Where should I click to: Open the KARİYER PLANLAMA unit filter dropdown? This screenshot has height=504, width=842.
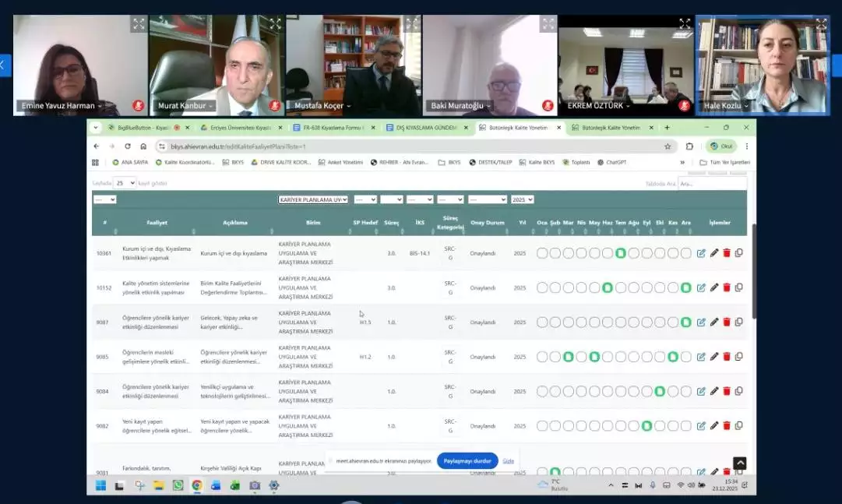pyautogui.click(x=313, y=199)
